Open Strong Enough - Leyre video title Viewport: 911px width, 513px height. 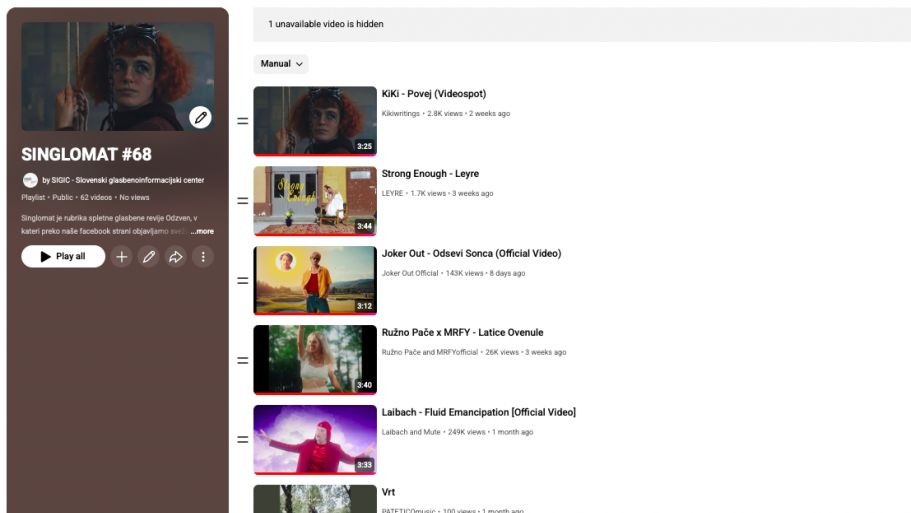[430, 174]
